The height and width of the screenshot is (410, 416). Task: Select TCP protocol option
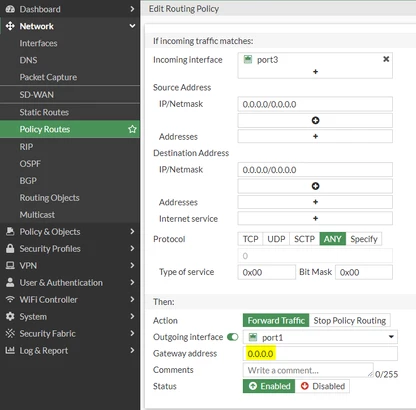point(250,239)
